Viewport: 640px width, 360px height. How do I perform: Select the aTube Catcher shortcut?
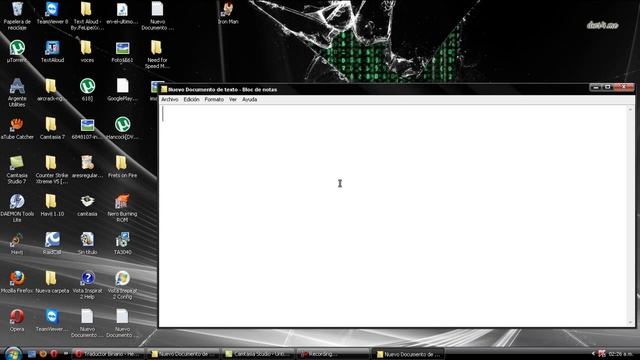coord(17,129)
